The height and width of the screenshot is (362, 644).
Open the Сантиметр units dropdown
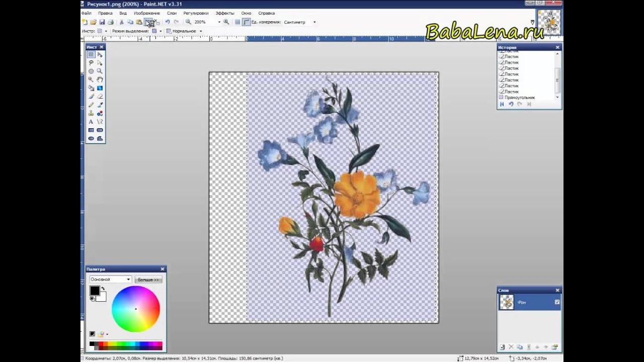tap(314, 22)
